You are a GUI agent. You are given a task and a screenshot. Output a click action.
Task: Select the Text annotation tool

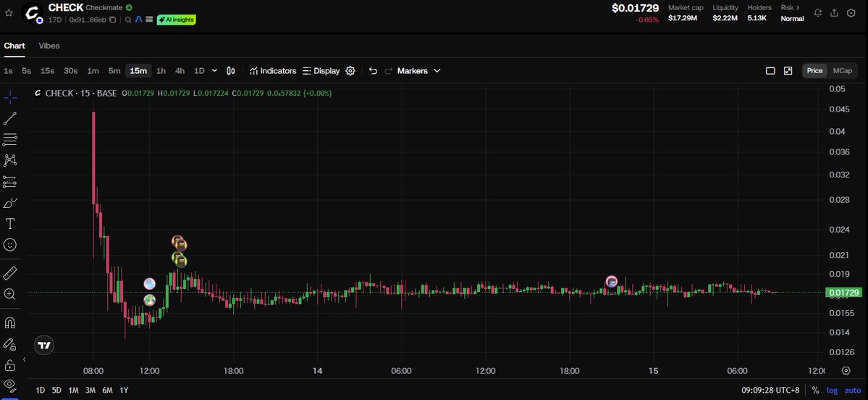coord(10,224)
